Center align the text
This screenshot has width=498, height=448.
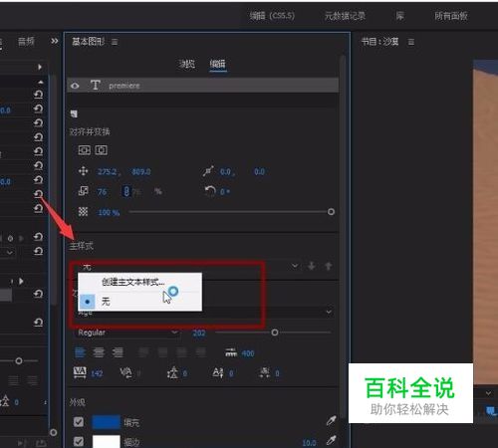pos(99,352)
